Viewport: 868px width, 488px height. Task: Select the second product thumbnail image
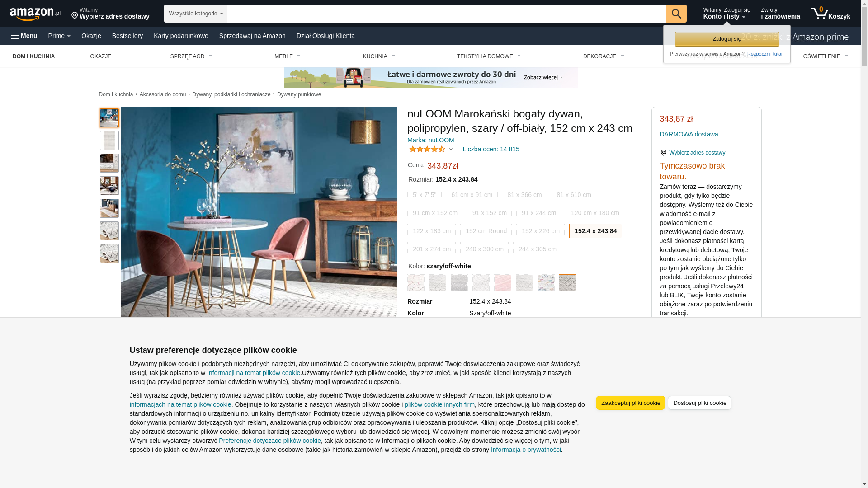[109, 141]
